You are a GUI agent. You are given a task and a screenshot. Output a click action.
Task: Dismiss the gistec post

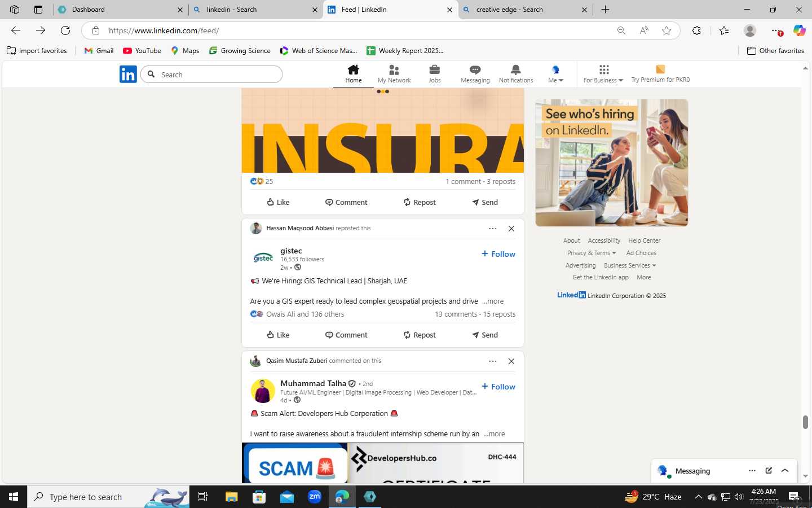click(511, 229)
